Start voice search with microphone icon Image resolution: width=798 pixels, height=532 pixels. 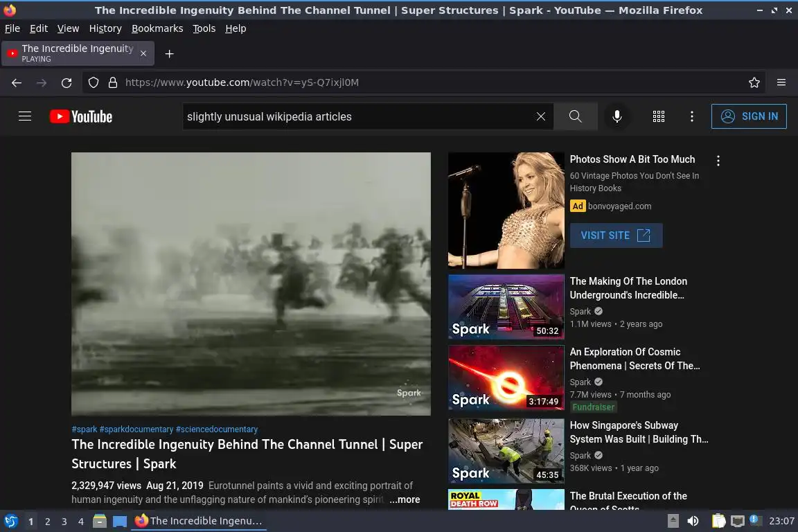click(x=617, y=116)
